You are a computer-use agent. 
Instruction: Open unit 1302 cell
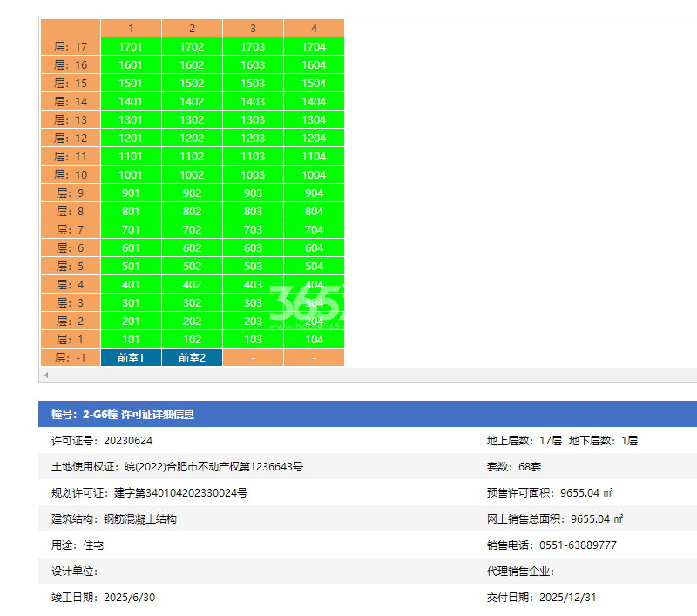pos(192,120)
